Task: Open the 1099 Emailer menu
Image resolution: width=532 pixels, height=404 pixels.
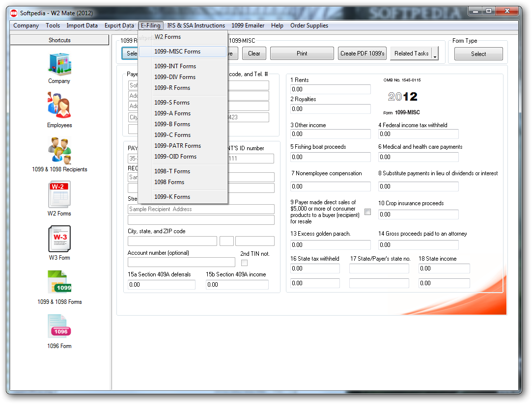Action: 248,26
